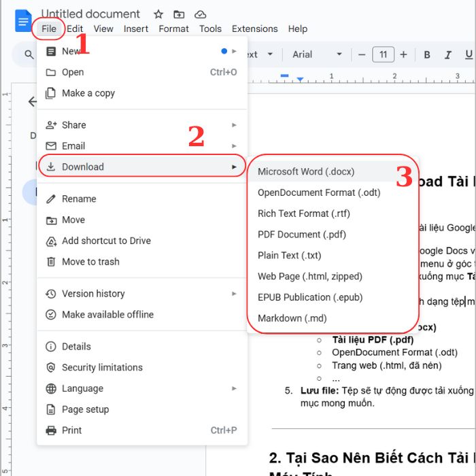Choose Open from File menu
Viewport: 476px width, 476px height.
(x=141, y=72)
